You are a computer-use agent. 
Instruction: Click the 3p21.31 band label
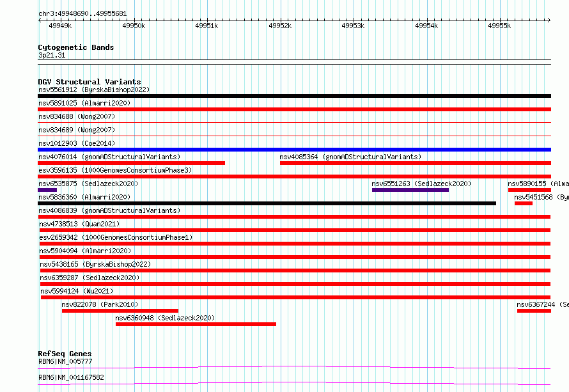click(52, 55)
